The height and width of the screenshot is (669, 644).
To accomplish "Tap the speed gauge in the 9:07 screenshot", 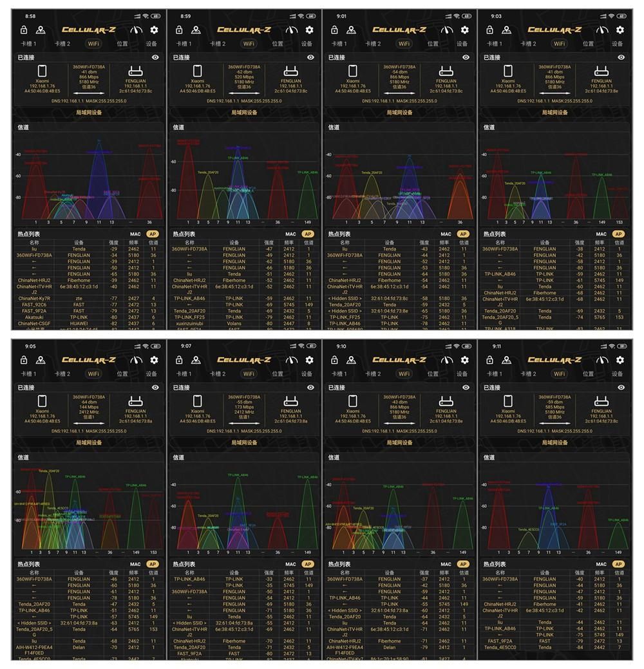I will (x=292, y=360).
